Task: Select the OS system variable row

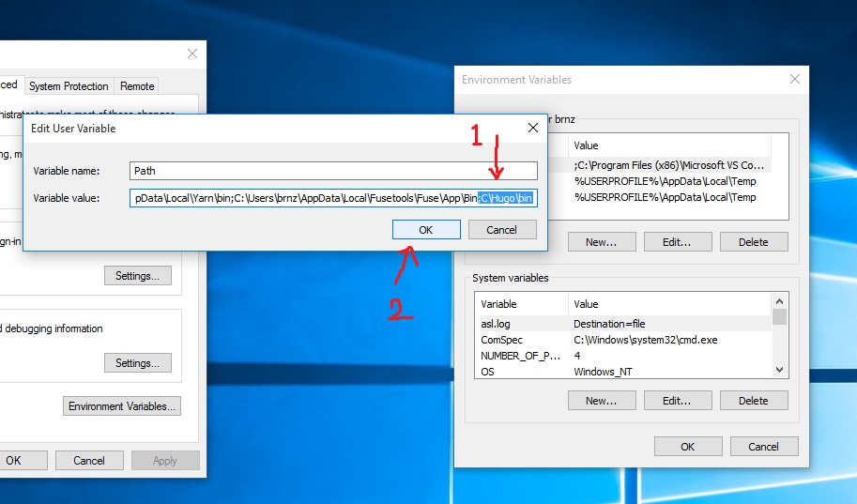Action: [x=623, y=371]
